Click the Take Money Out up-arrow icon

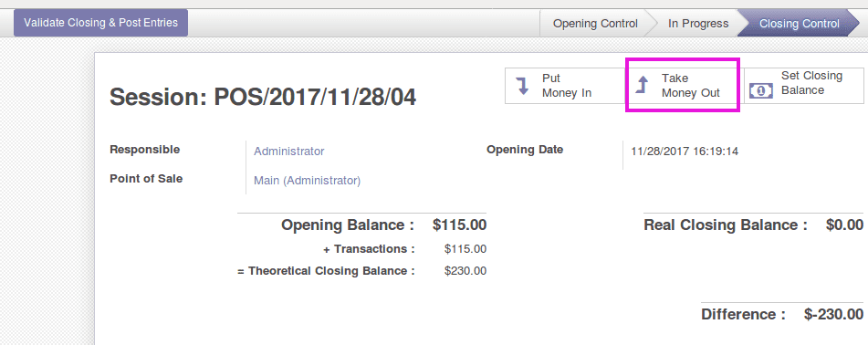643,85
